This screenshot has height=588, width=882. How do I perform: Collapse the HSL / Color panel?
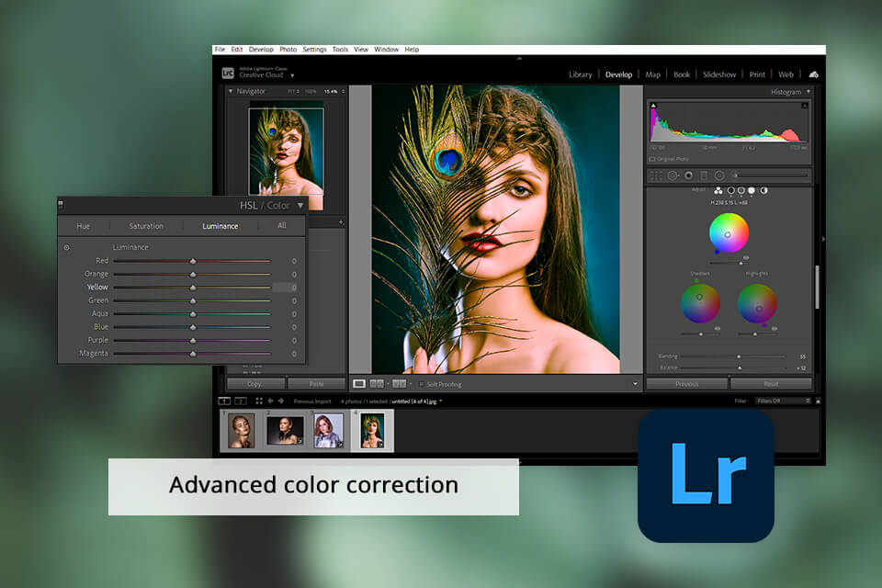[300, 206]
